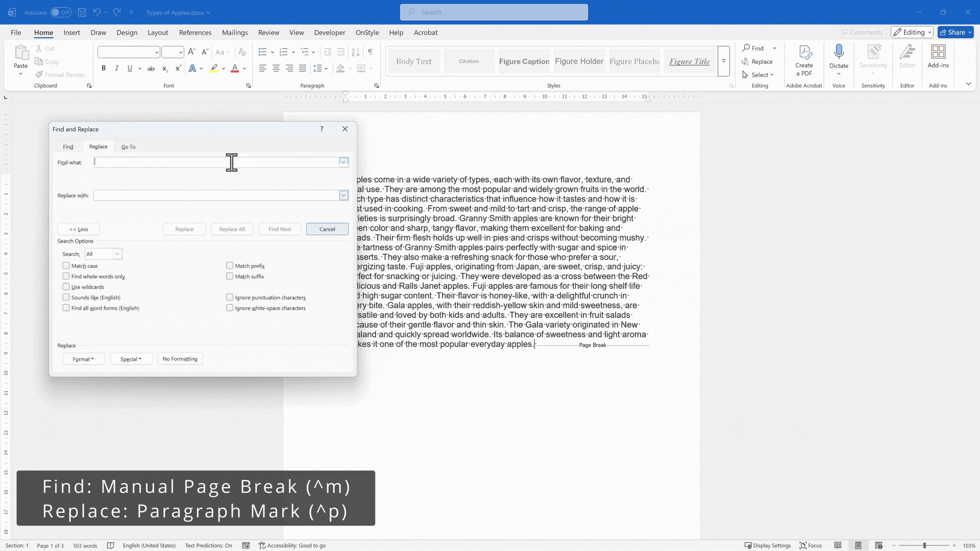Click Cancel in Find and Replace
The width and height of the screenshot is (980, 551).
pyautogui.click(x=327, y=229)
